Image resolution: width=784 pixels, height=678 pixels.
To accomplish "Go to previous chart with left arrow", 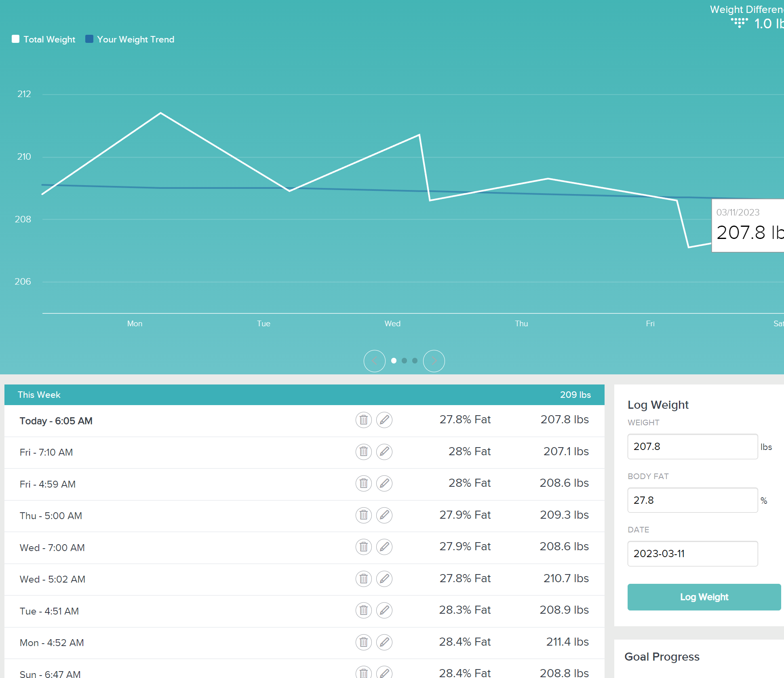I will tap(374, 361).
